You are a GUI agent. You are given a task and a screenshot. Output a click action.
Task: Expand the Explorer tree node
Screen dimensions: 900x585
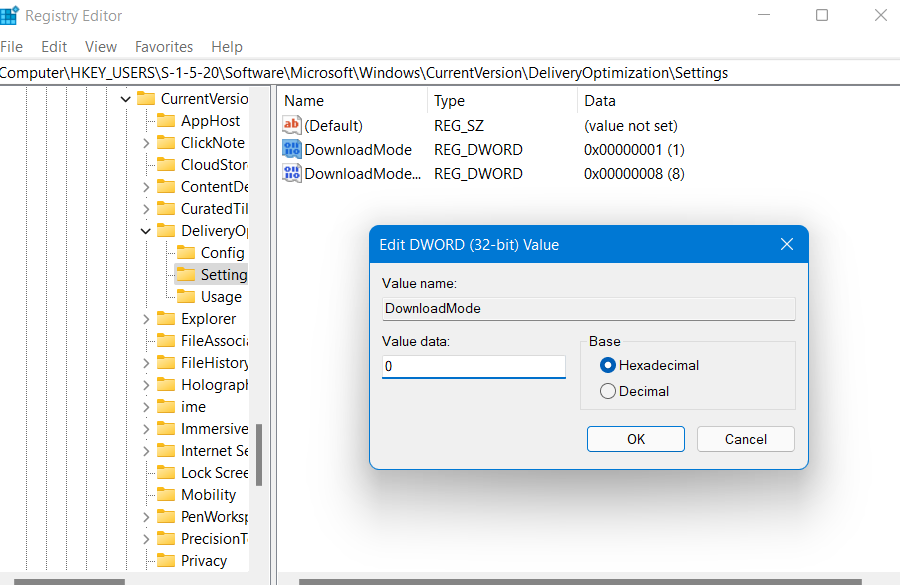146,319
